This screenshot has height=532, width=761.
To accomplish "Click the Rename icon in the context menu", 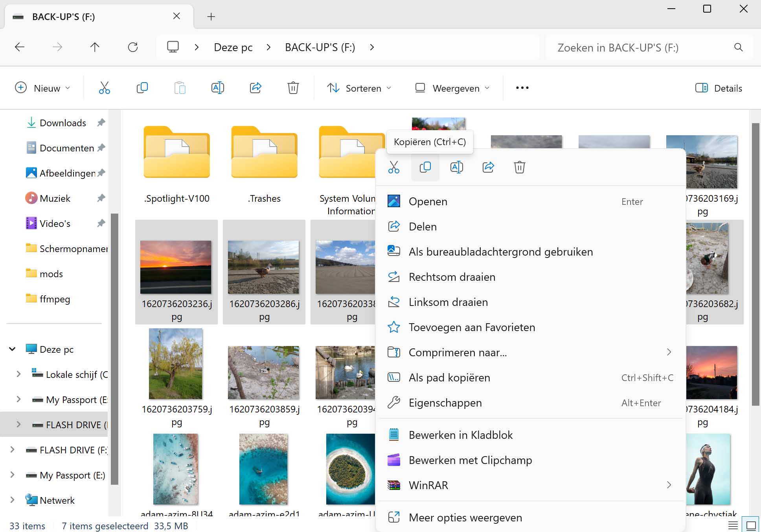I will (x=456, y=167).
